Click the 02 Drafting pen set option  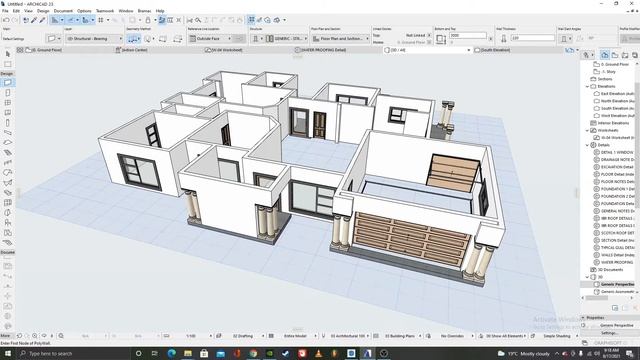click(x=244, y=336)
